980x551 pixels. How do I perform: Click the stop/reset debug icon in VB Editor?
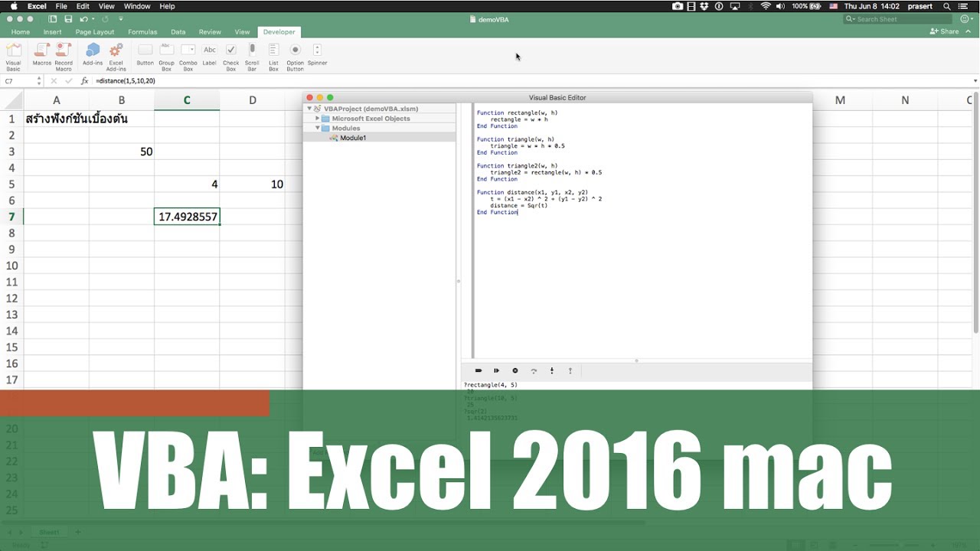pyautogui.click(x=514, y=370)
